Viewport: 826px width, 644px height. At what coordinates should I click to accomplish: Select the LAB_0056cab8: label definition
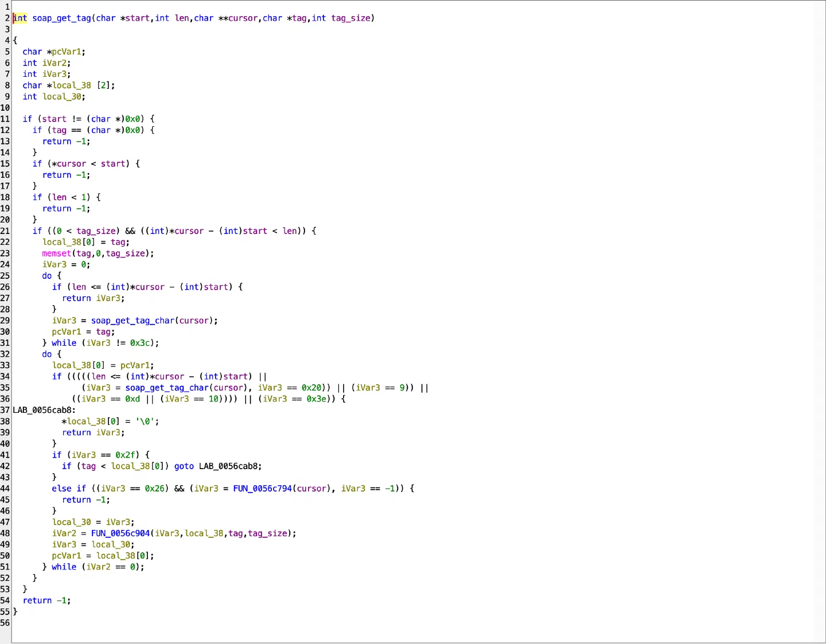44,410
